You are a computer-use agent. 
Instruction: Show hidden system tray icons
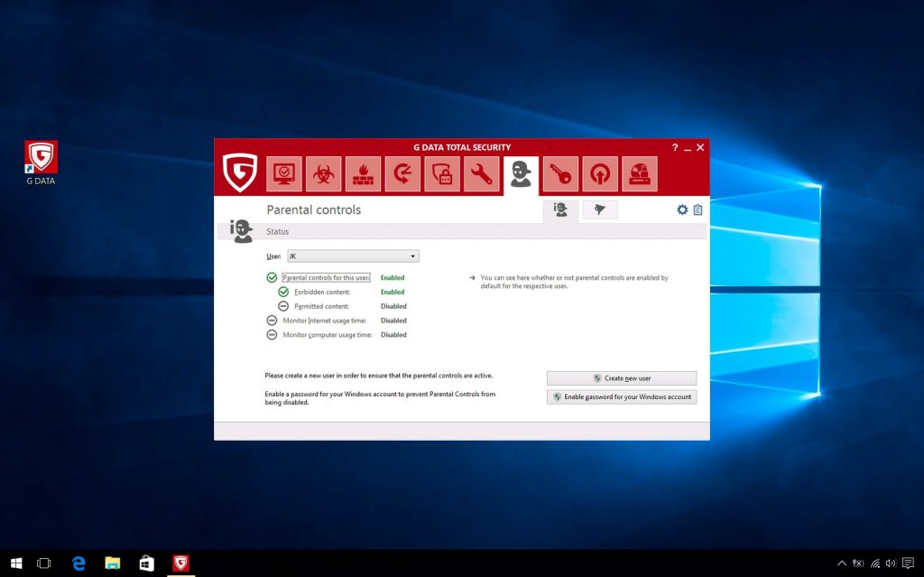(x=842, y=563)
